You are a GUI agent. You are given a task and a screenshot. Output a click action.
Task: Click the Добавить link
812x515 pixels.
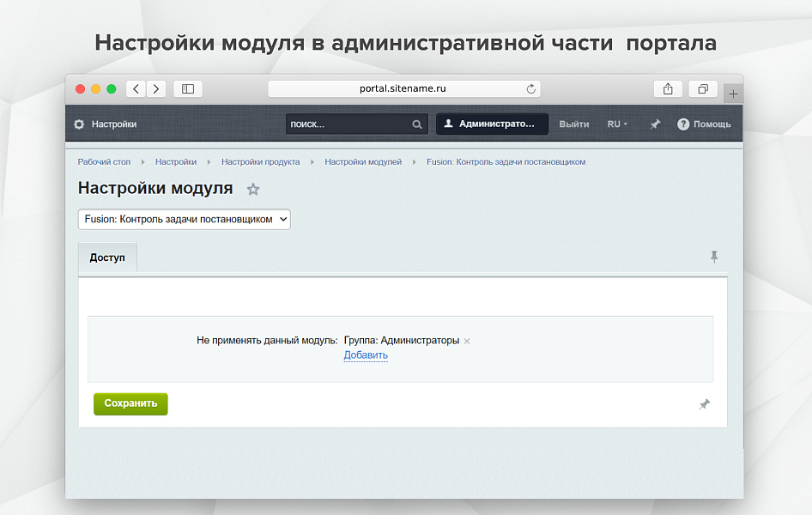(x=365, y=354)
